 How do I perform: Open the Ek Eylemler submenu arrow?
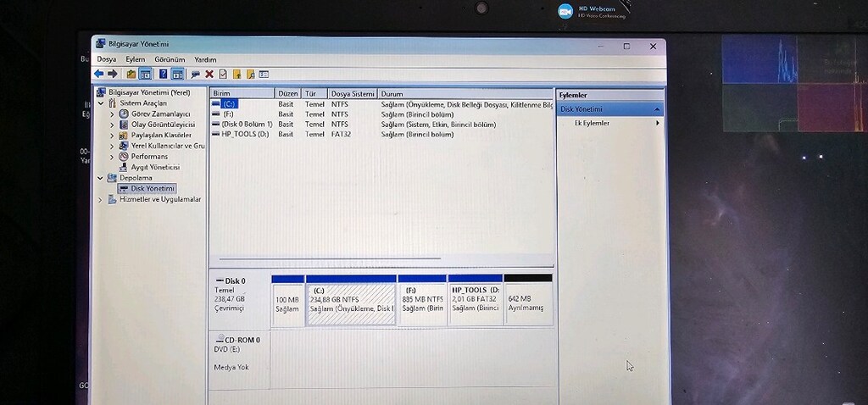[658, 123]
